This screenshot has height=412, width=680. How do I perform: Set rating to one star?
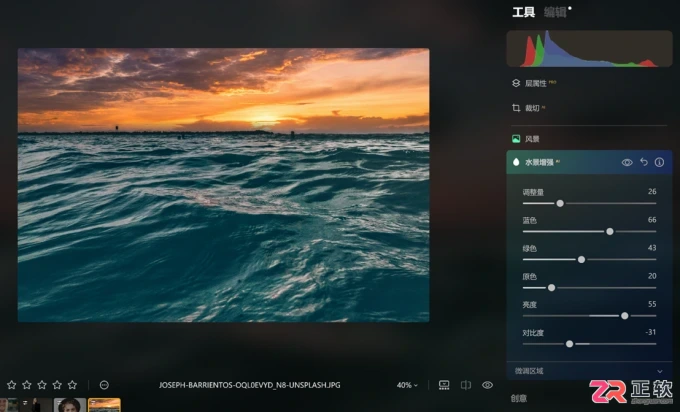coord(12,385)
